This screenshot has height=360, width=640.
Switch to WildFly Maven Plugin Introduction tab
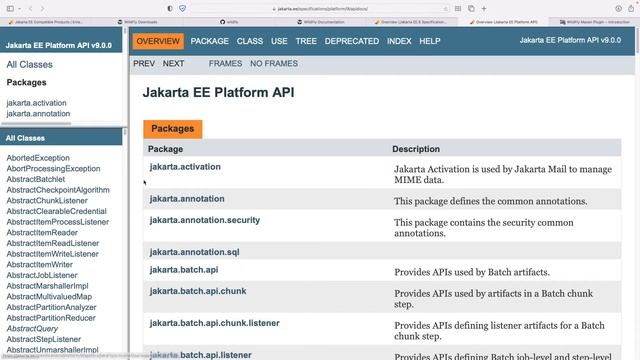tap(594, 22)
